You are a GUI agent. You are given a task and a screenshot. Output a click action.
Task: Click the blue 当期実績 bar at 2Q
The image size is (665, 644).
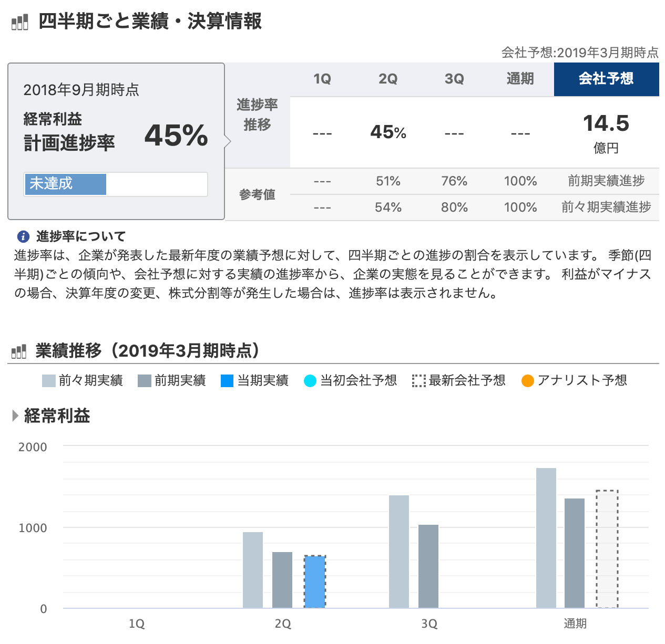click(x=314, y=580)
